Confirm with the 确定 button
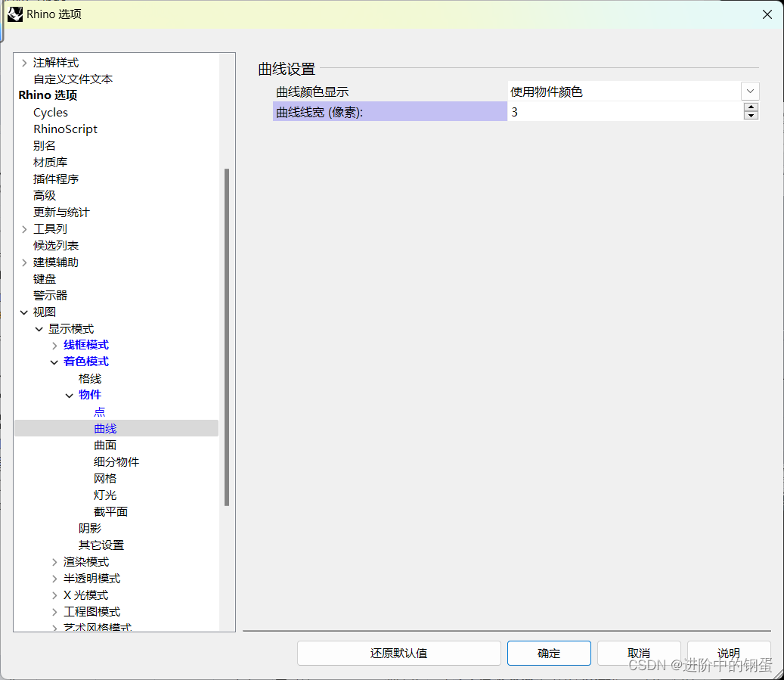 click(549, 653)
